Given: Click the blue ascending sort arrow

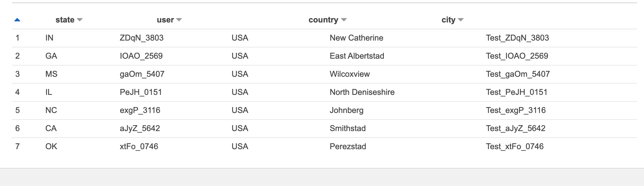Looking at the screenshot, I should point(17,20).
